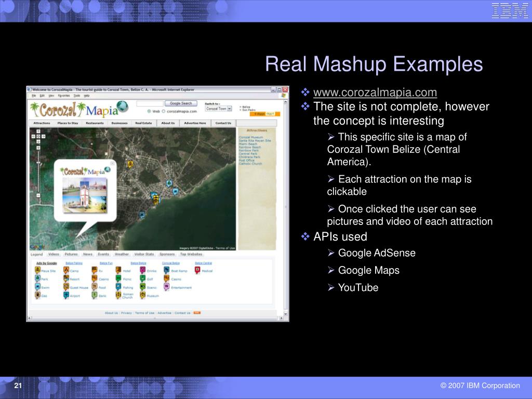Click the map pan-right arrow

point(44,137)
